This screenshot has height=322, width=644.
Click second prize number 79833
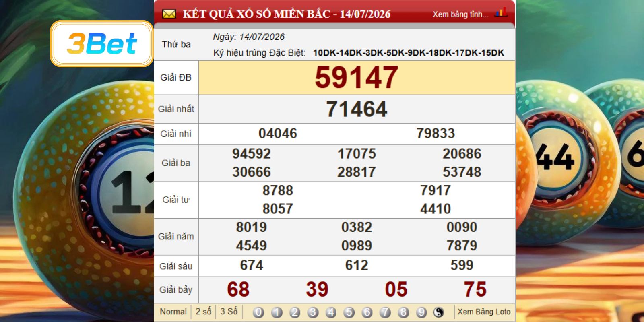click(x=436, y=134)
